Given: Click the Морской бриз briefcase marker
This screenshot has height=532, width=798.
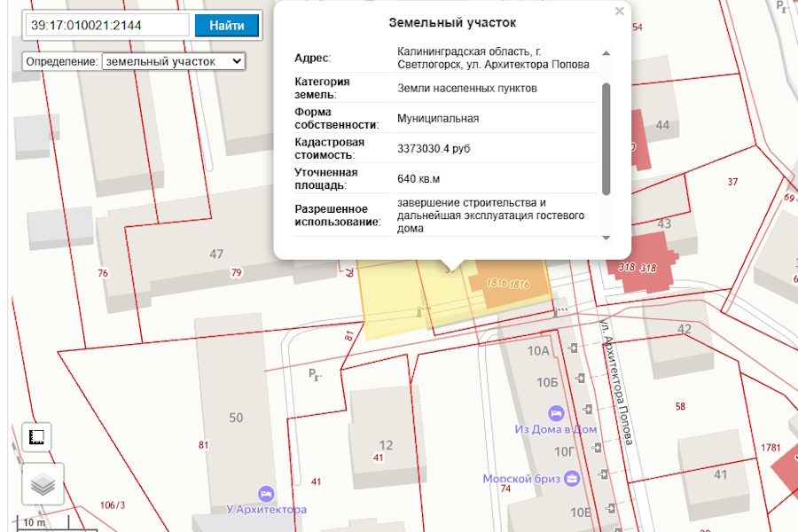Looking at the screenshot, I should point(572,478).
